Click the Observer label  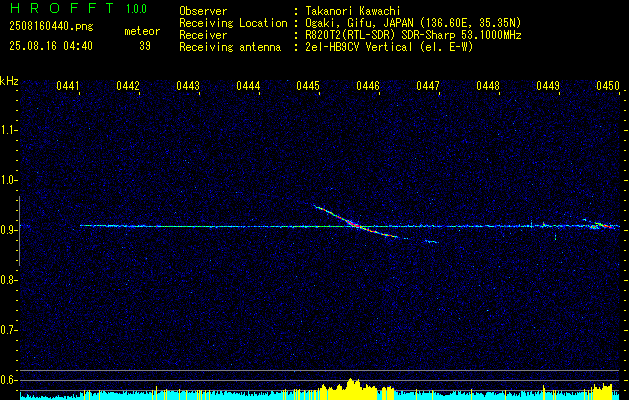pyautogui.click(x=203, y=11)
